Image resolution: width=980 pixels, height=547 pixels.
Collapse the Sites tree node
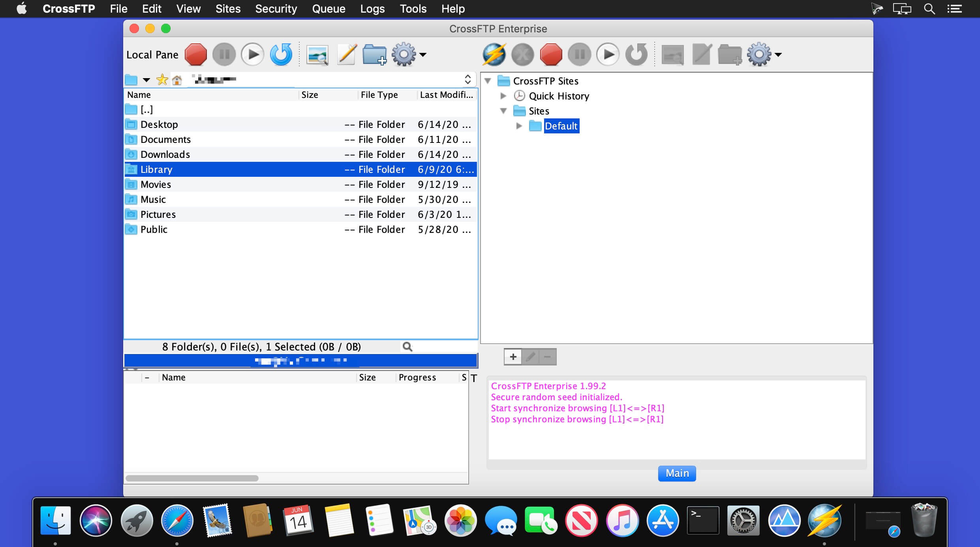pos(503,111)
